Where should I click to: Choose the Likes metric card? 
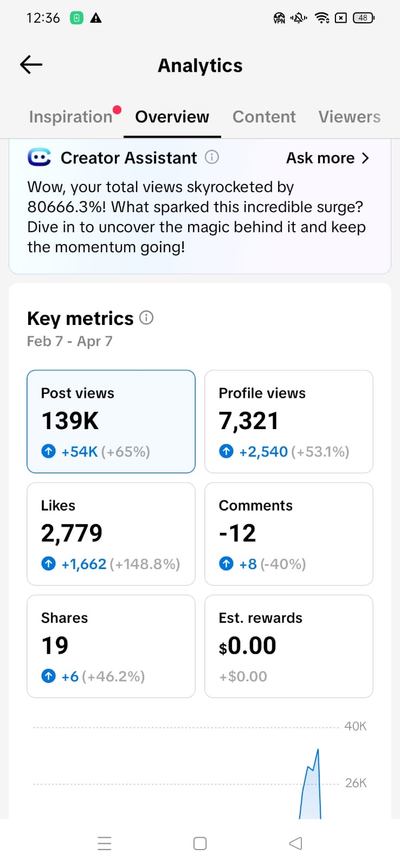pyautogui.click(x=111, y=534)
